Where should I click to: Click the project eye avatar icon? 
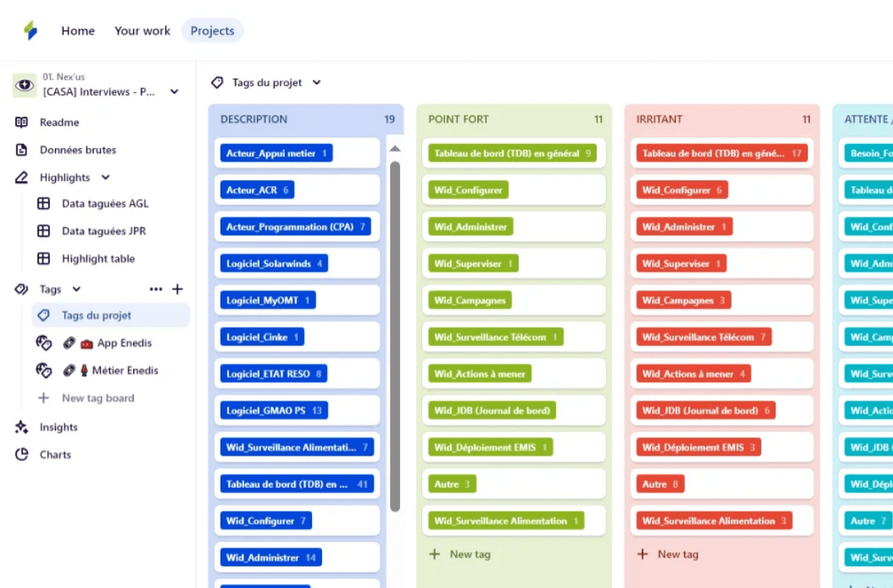(x=25, y=85)
